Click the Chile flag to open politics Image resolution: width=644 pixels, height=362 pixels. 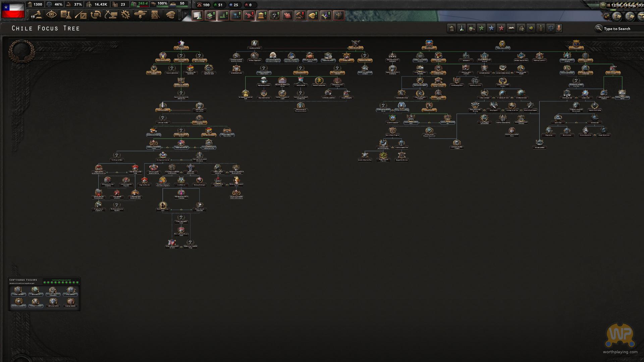tap(13, 10)
